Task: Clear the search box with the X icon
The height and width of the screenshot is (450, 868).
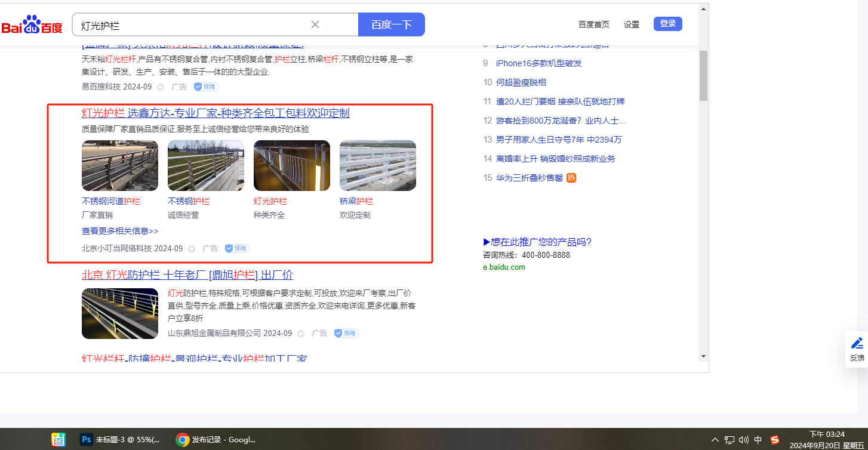Action: 315,24
